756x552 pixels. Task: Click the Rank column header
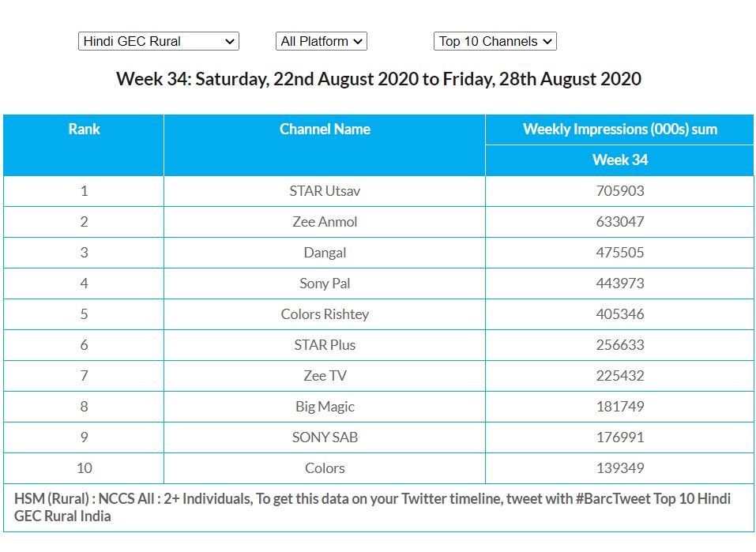[x=84, y=130]
